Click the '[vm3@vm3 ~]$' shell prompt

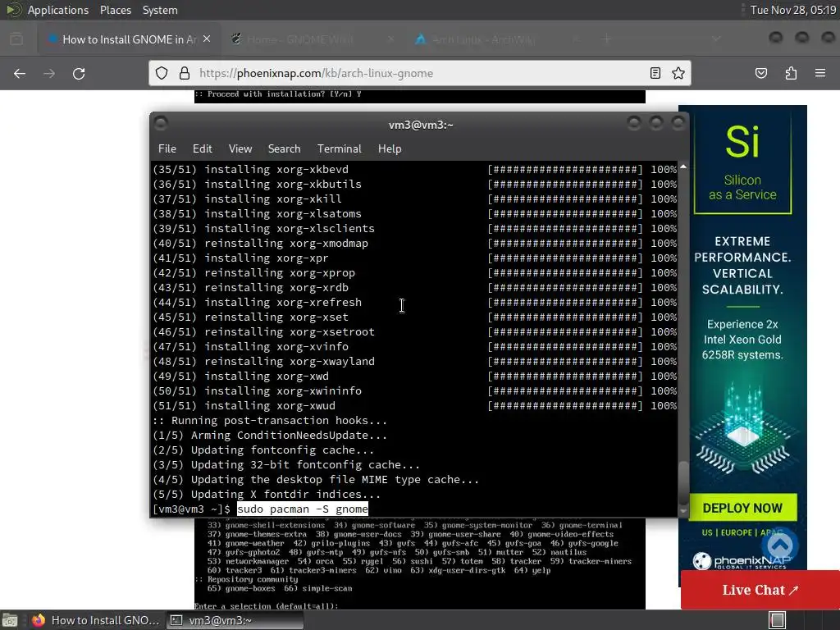tap(191, 509)
